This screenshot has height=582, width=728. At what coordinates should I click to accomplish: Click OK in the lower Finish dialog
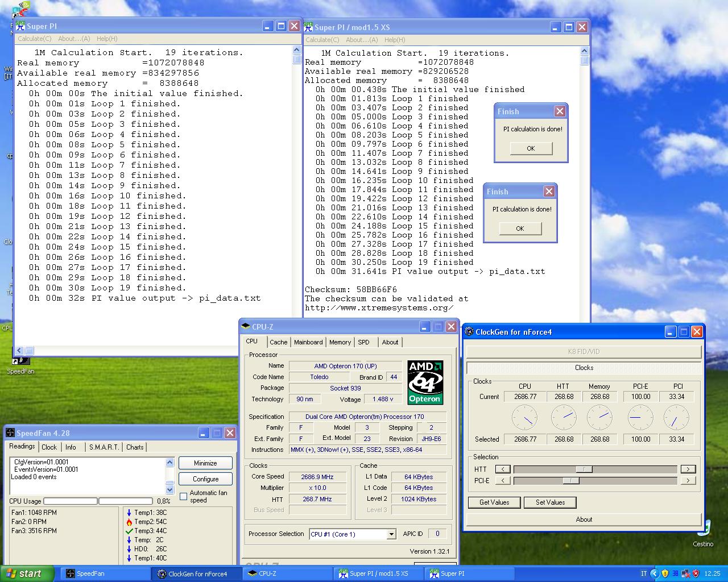(520, 228)
